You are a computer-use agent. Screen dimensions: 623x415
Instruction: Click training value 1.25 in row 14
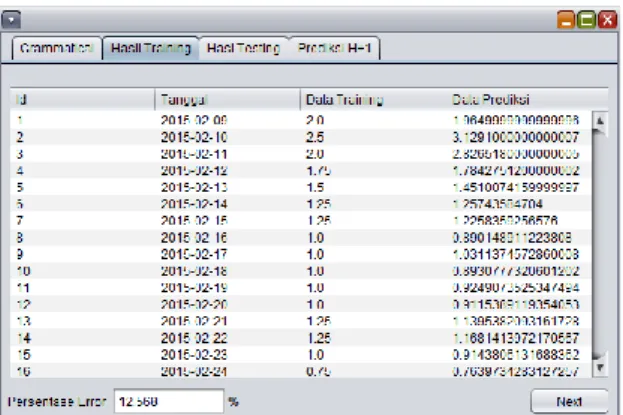pos(318,338)
